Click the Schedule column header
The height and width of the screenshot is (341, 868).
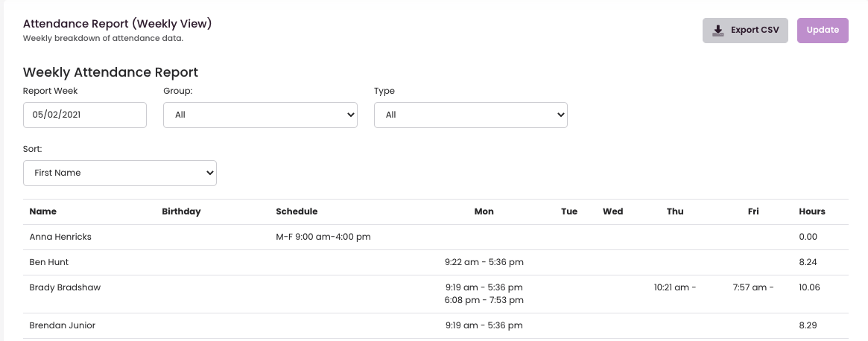pyautogui.click(x=297, y=211)
